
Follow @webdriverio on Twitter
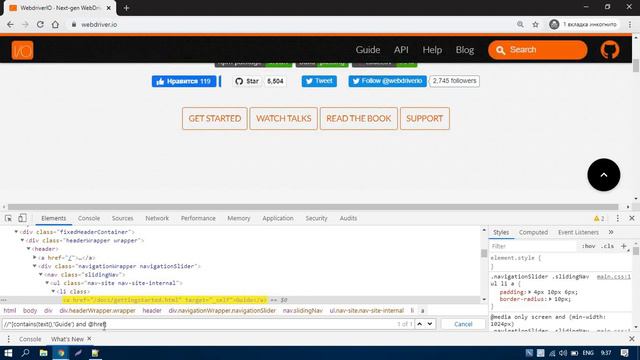[387, 81]
